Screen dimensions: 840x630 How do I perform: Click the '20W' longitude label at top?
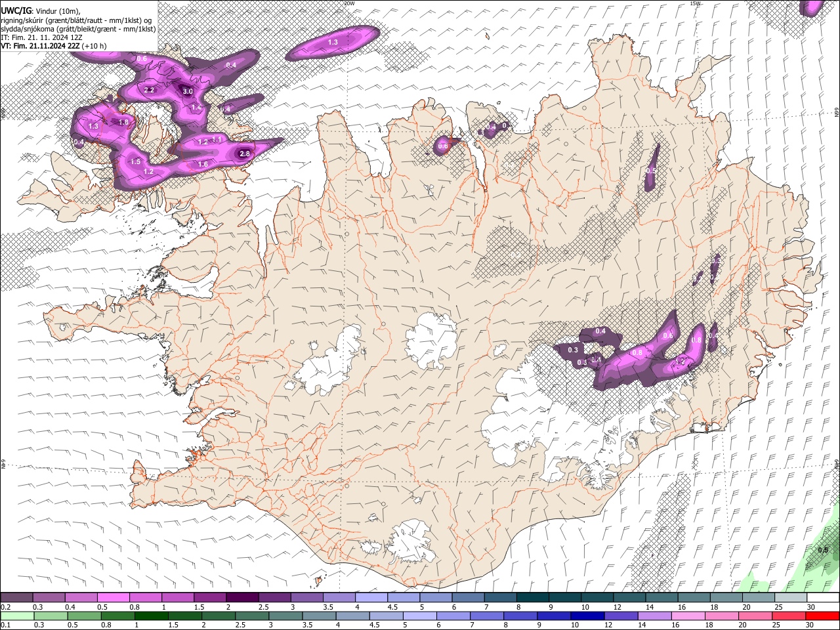coord(349,3)
